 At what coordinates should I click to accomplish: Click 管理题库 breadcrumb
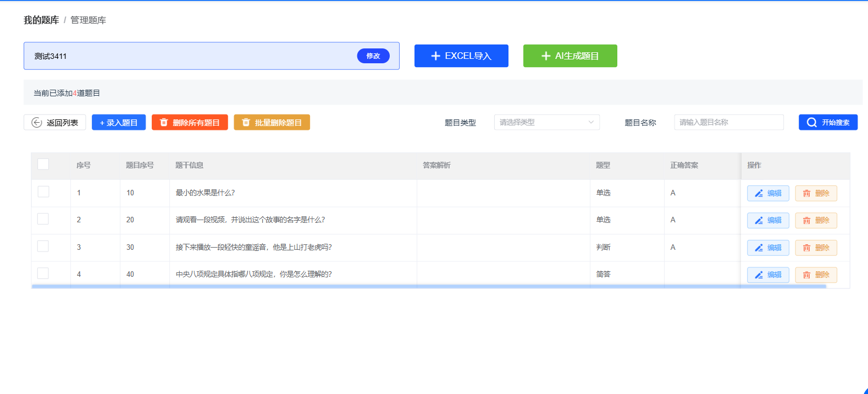pyautogui.click(x=88, y=20)
